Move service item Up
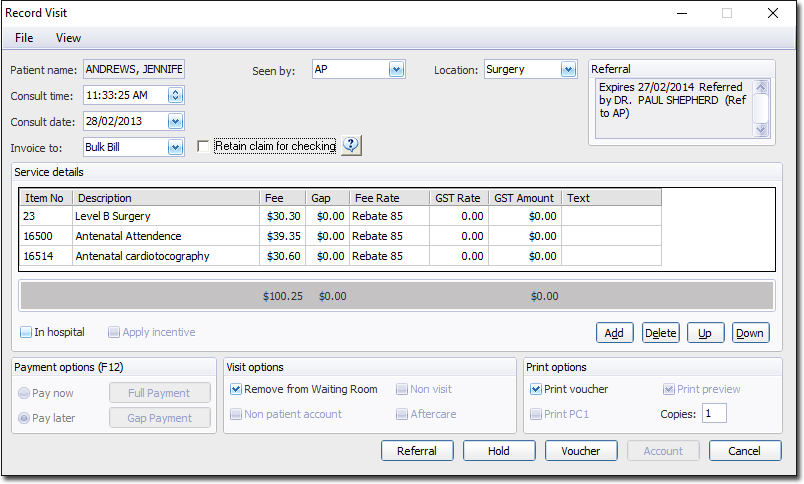Screen dimensions: 804x484 [705, 333]
